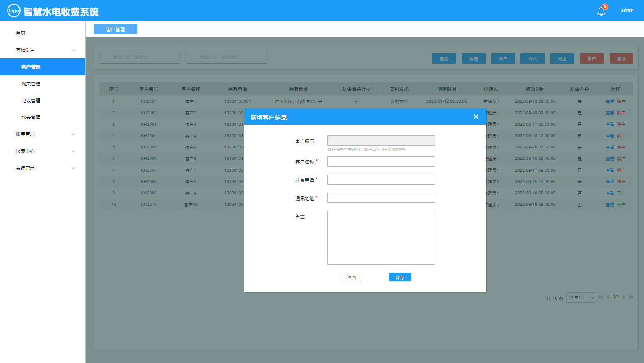Image resolution: width=644 pixels, height=363 pixels.
Task: Click the 返回 button
Action: (351, 277)
